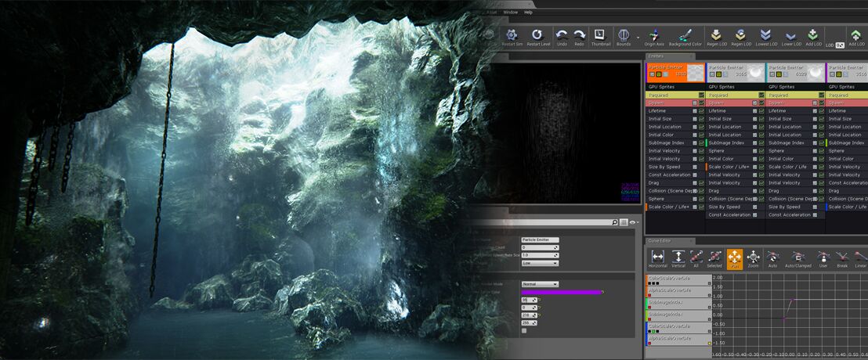This screenshot has height=360, width=868.
Task: Click the Restart Level icon
Action: (537, 35)
